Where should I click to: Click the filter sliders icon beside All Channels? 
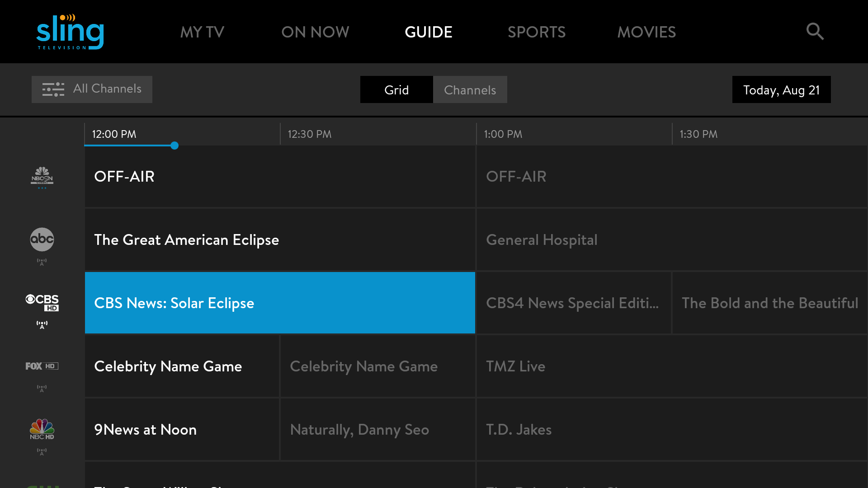(x=53, y=89)
